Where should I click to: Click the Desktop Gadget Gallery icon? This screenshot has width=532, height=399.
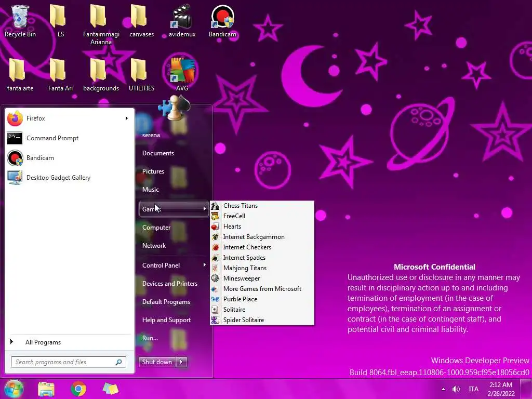15,178
